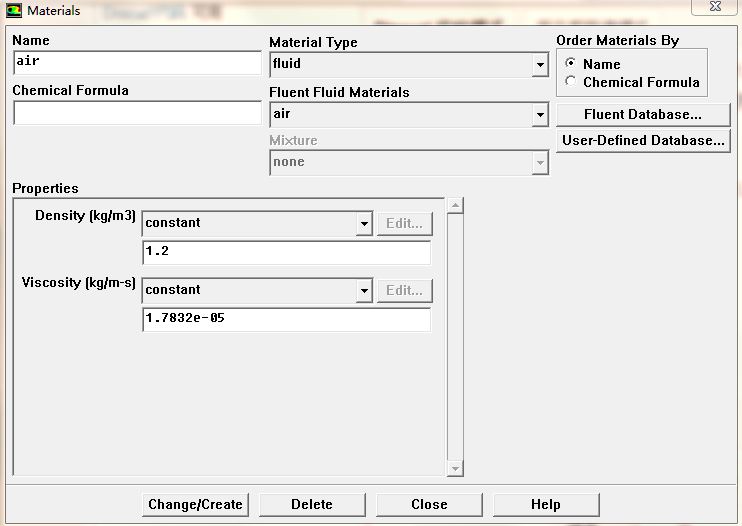Click the material Name input field
Image resolution: width=742 pixels, height=526 pixels.
click(137, 62)
